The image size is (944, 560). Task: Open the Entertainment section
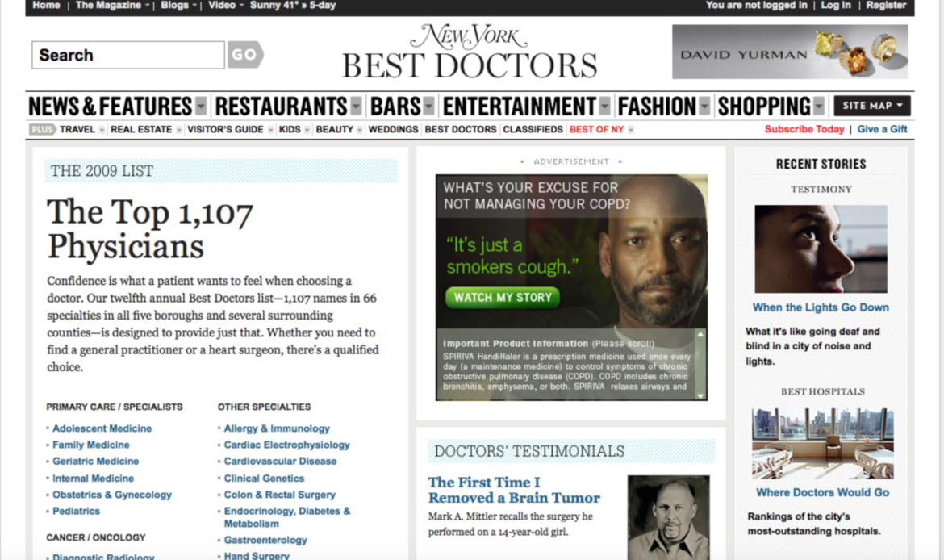coord(520,107)
